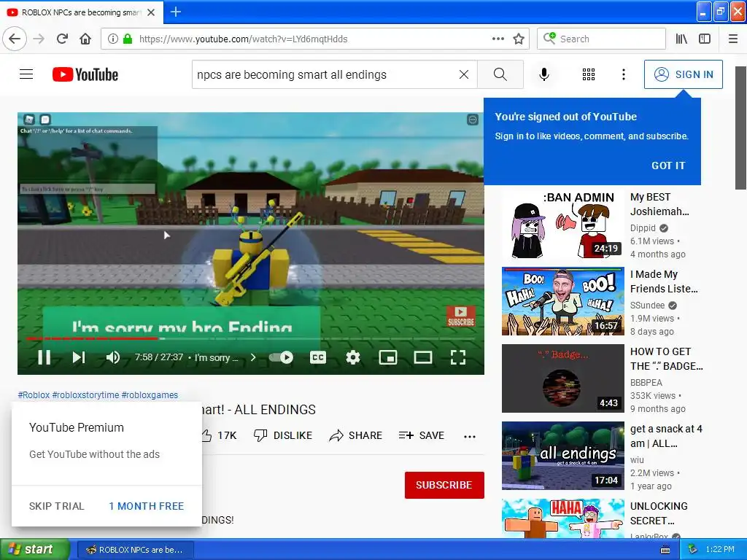Open the UNLOCKING SECRET… video title
This screenshot has height=560, width=747.
coord(659,513)
